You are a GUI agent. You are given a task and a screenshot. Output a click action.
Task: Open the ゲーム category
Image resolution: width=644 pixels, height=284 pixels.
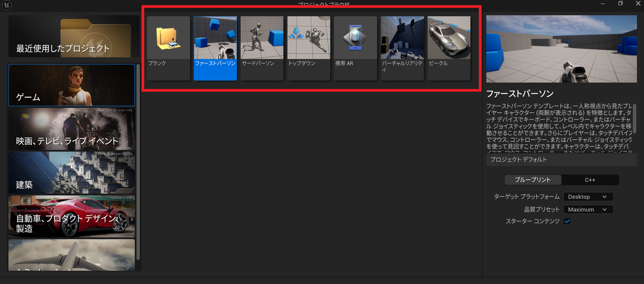(x=71, y=85)
